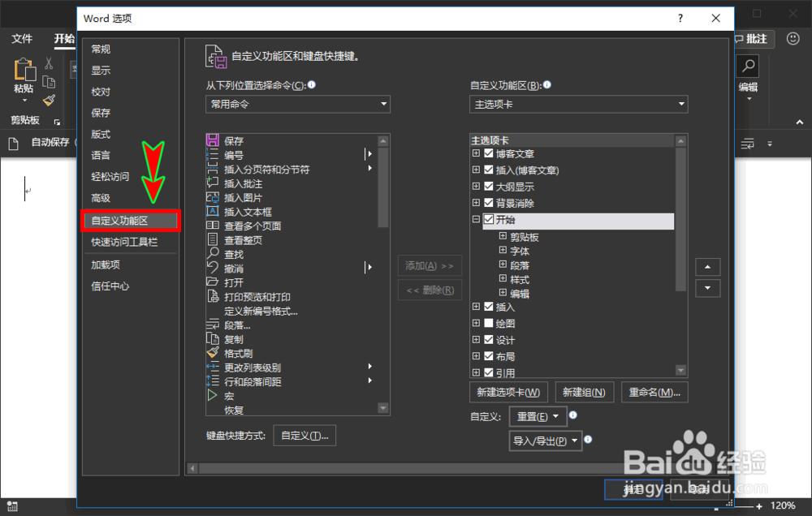Open the 常用命令 dropdown
The height and width of the screenshot is (516, 812).
(297, 104)
